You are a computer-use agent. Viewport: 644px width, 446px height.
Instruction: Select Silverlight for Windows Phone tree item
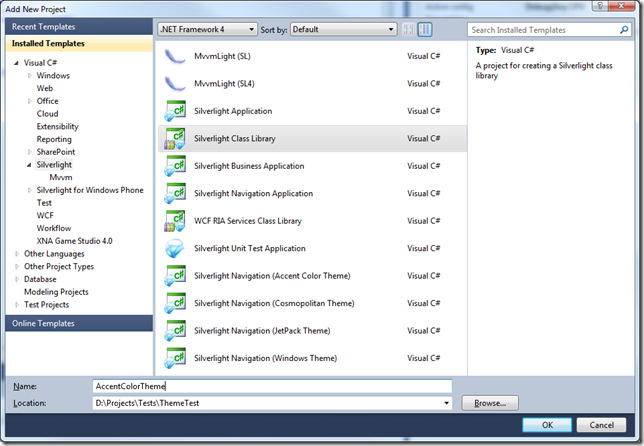pos(90,190)
